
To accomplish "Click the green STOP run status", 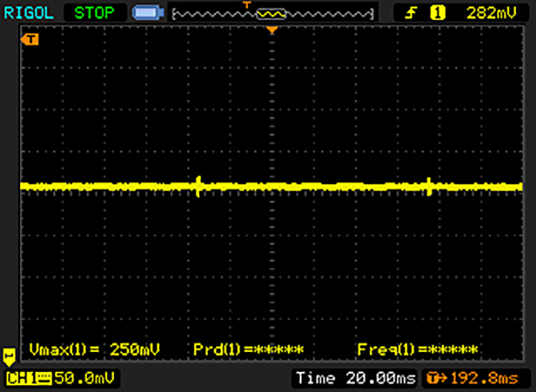I will [95, 13].
